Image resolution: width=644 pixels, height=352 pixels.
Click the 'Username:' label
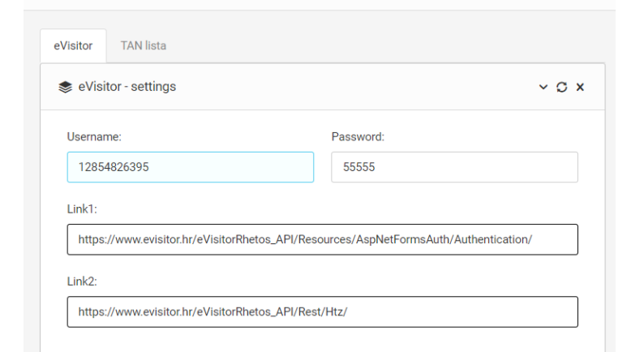click(x=94, y=137)
